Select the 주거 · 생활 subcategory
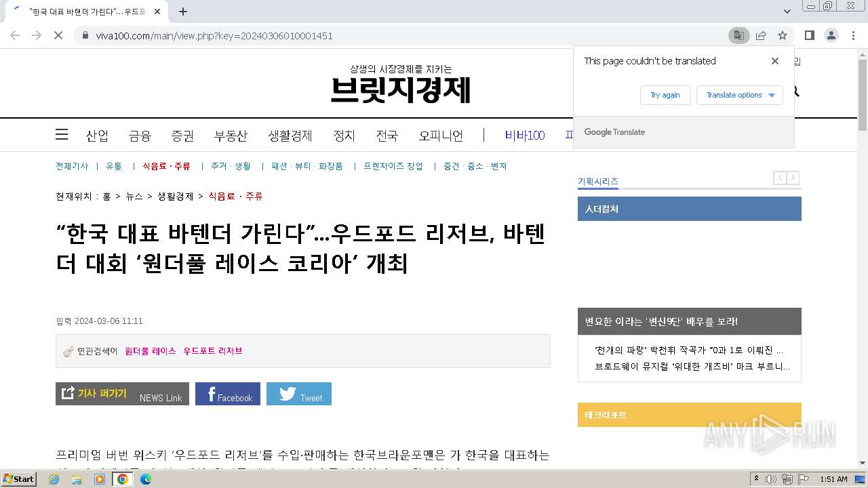868x488 pixels. (x=231, y=166)
